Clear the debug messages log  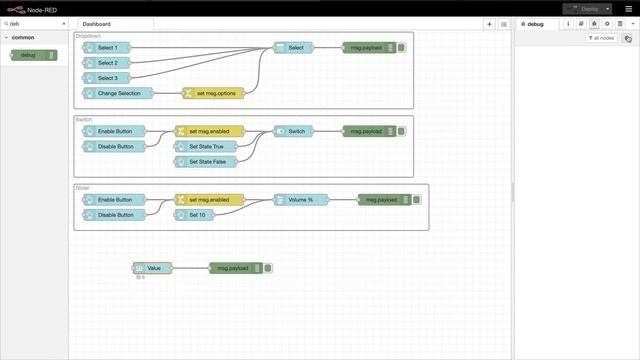pyautogui.click(x=628, y=38)
